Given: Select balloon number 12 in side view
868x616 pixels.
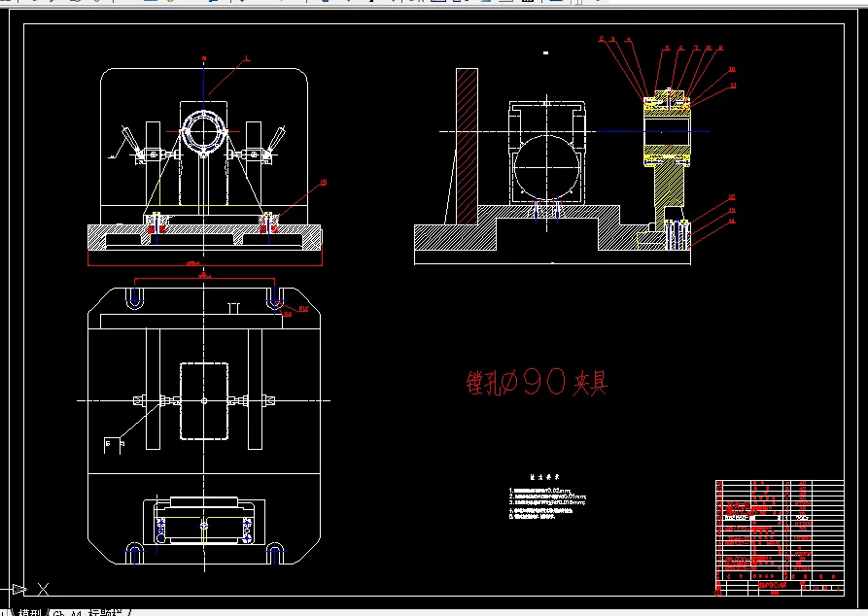Looking at the screenshot, I should click(732, 197).
